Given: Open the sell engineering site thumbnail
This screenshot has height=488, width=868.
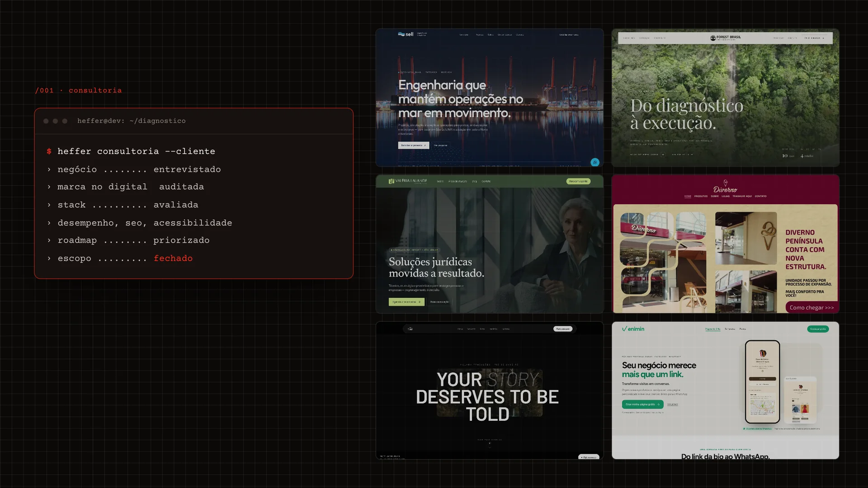Looking at the screenshot, I should point(490,98).
